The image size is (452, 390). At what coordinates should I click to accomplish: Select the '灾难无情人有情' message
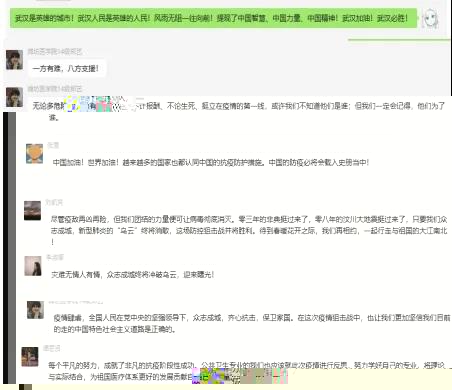(132, 275)
